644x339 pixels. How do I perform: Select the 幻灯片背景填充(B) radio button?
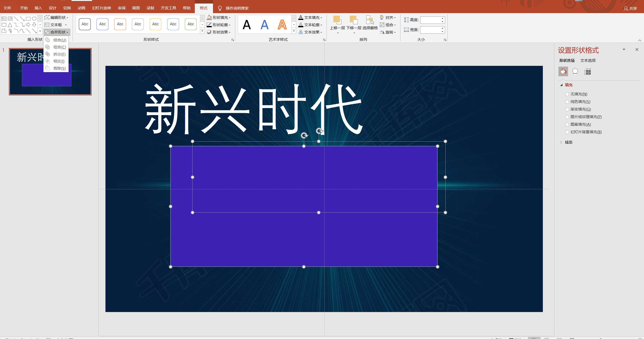pyautogui.click(x=567, y=132)
